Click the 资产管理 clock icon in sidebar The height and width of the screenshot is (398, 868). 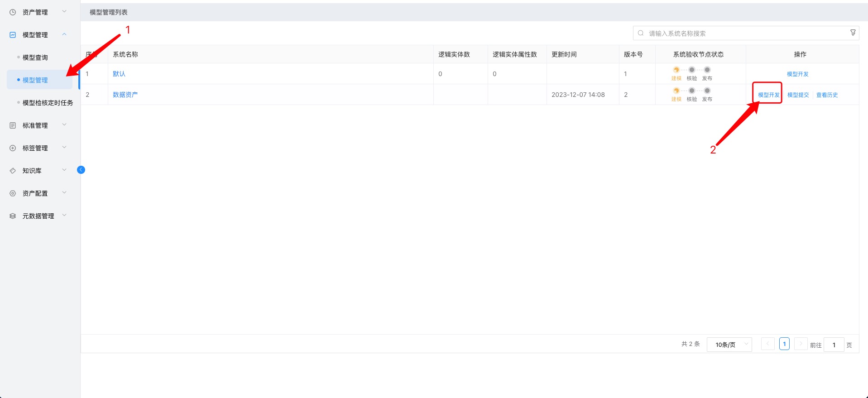coord(13,12)
